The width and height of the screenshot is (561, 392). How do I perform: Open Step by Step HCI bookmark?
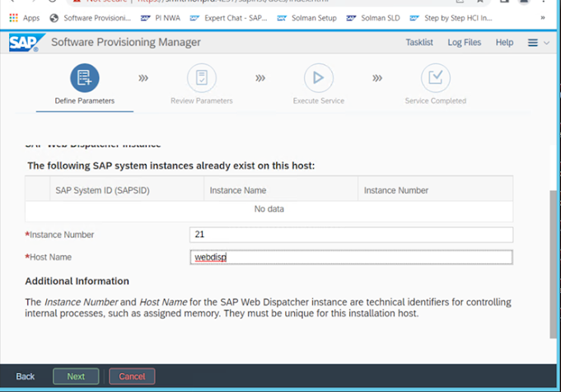451,18
